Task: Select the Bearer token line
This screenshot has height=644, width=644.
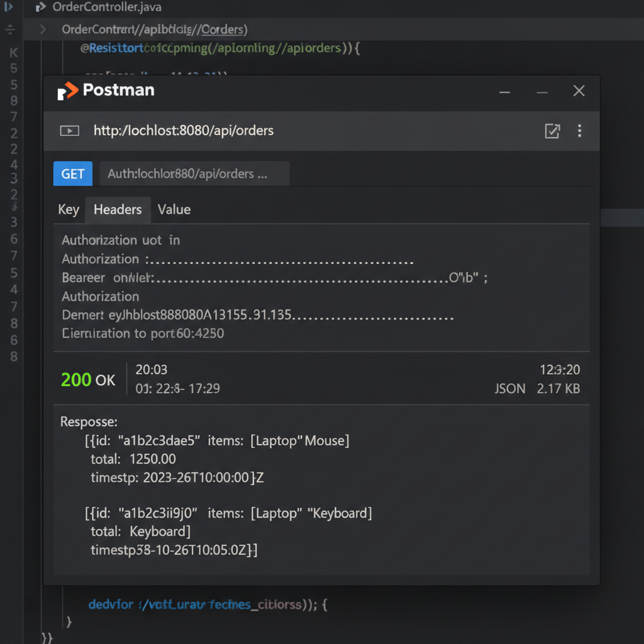Action: [x=274, y=278]
